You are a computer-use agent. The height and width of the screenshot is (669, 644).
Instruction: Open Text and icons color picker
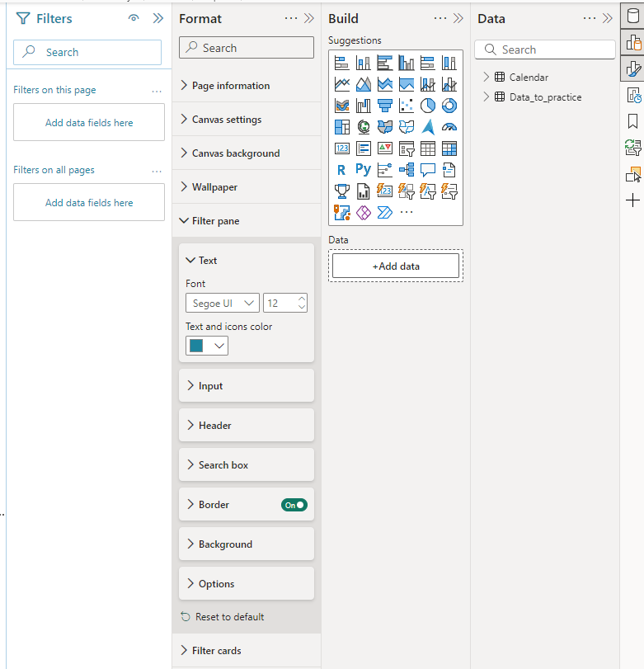coord(207,346)
